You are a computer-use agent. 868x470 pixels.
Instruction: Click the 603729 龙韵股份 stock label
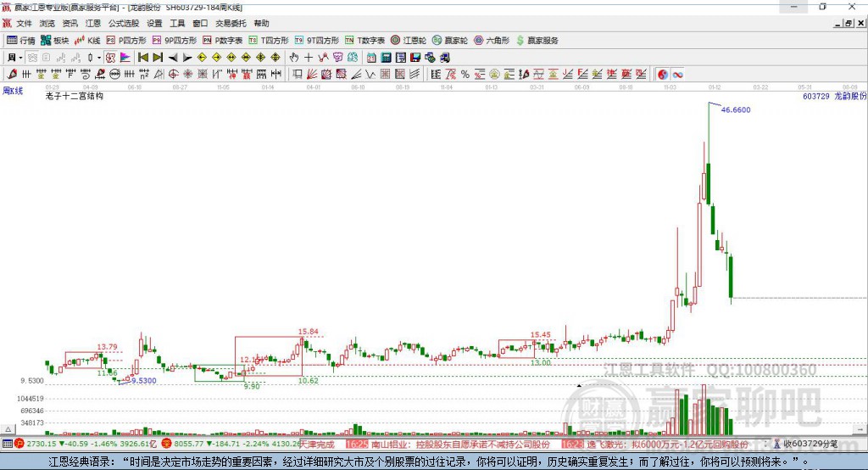(834, 97)
